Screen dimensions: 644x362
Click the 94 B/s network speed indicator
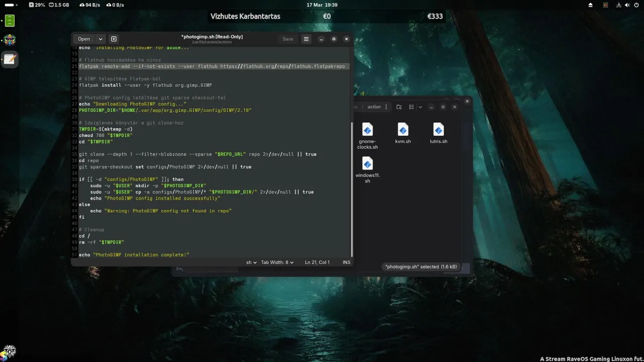90,5
